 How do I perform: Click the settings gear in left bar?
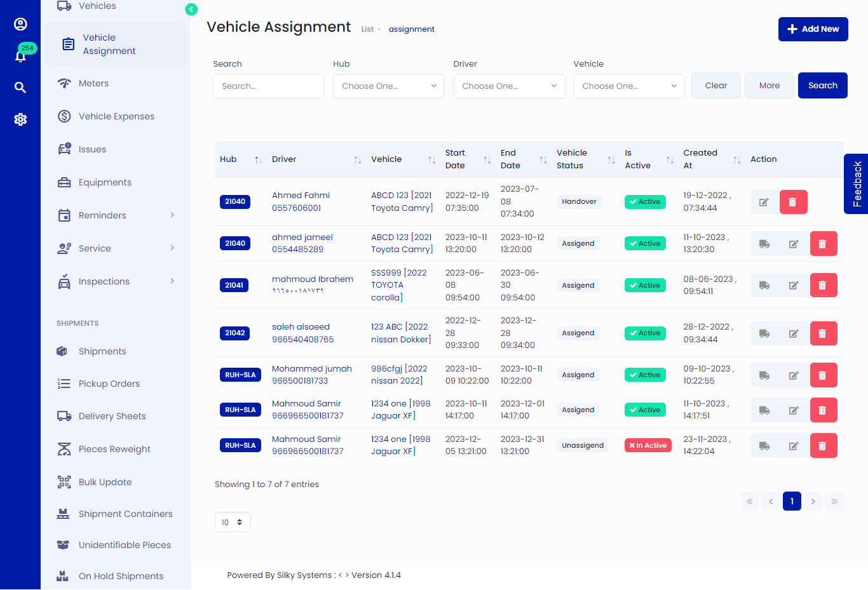click(x=20, y=119)
